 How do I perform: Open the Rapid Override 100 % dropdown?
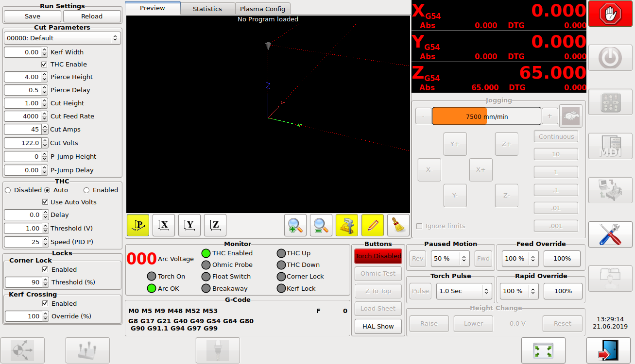click(520, 291)
